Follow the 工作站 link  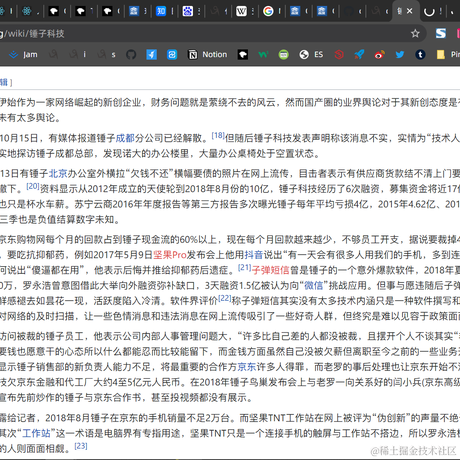pos(36,433)
